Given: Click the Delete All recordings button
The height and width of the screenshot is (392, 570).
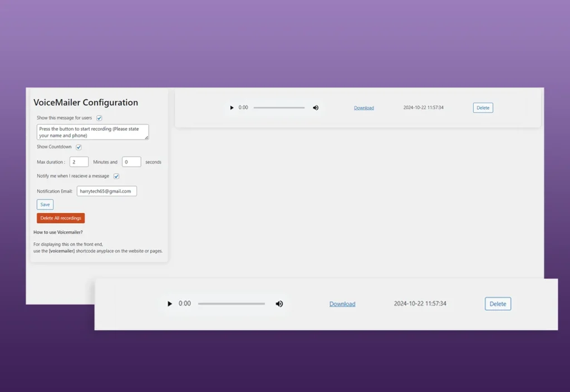Looking at the screenshot, I should tap(60, 218).
